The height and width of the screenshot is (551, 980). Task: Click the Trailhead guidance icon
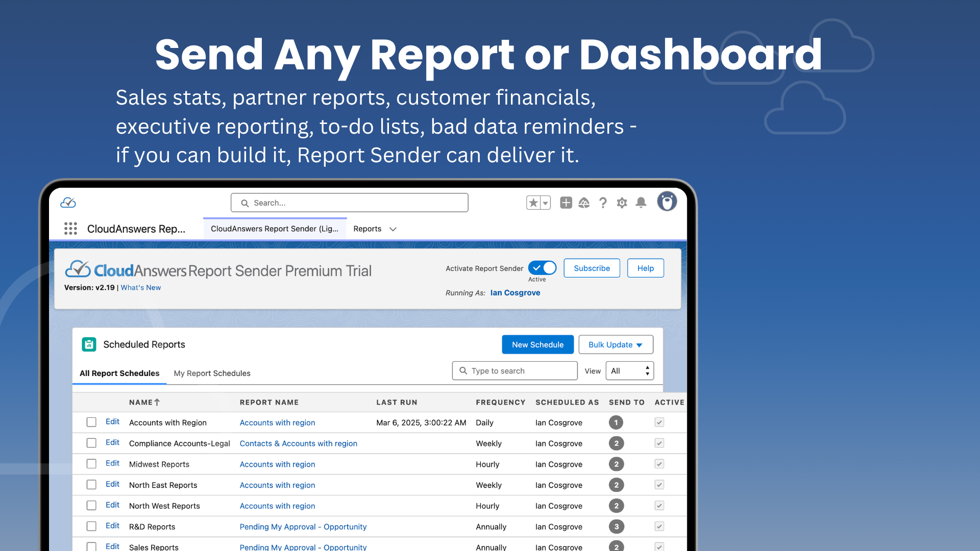click(x=584, y=203)
